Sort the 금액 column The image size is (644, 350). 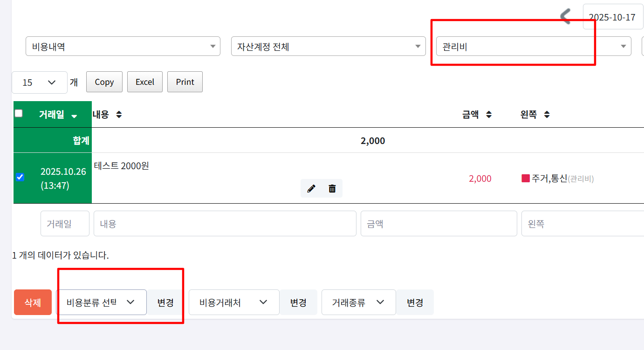click(x=489, y=115)
